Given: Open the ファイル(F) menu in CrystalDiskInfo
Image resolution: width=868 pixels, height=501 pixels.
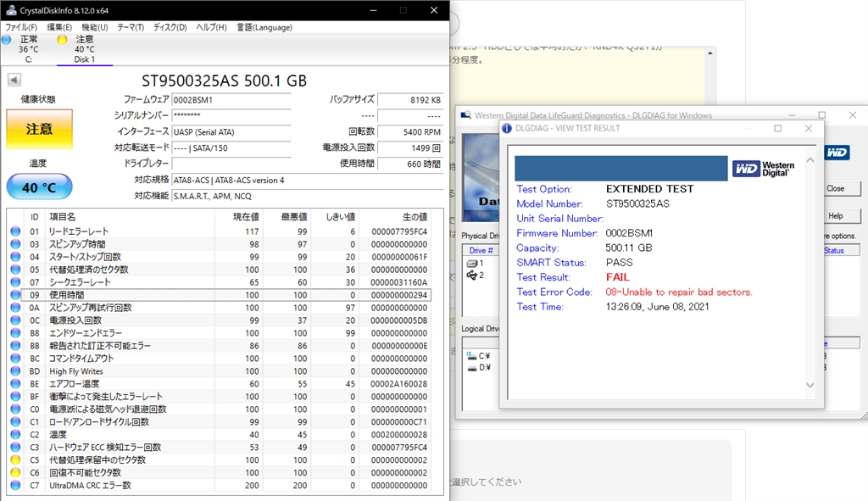Looking at the screenshot, I should (x=21, y=27).
